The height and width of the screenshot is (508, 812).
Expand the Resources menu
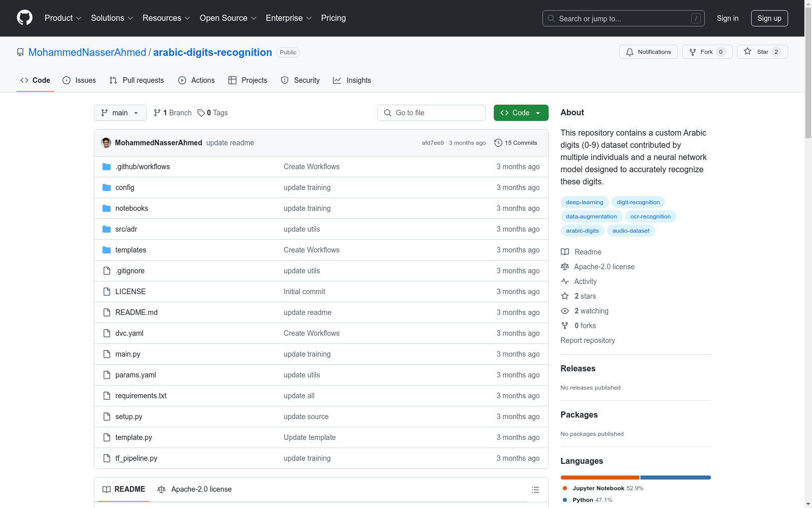(166, 18)
